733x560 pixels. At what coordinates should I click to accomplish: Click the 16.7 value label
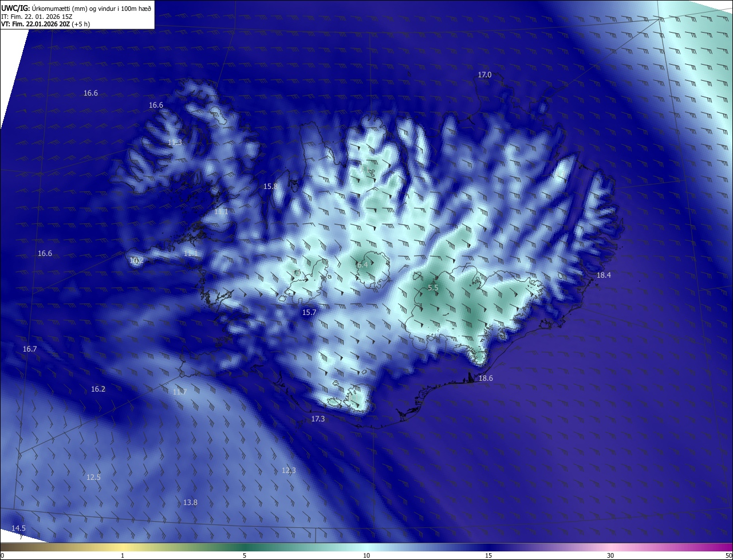click(30, 349)
